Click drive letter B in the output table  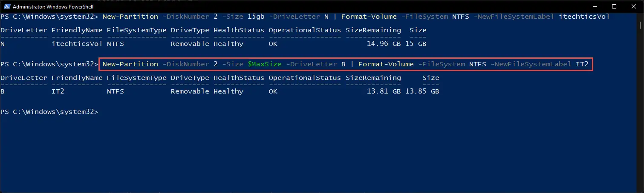point(3,91)
